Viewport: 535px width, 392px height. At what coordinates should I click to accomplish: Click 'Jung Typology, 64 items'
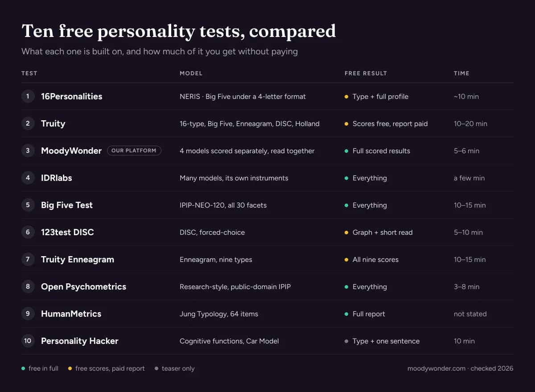(x=219, y=314)
